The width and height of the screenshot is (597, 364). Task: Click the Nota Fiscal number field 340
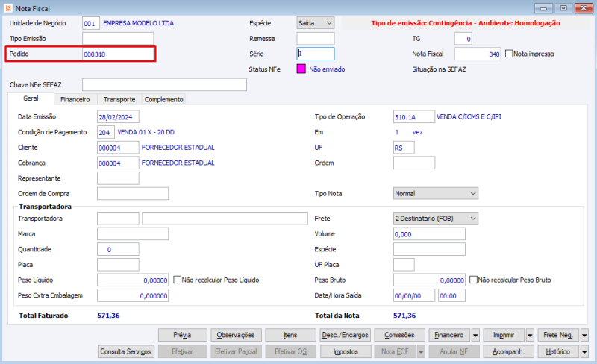point(478,54)
